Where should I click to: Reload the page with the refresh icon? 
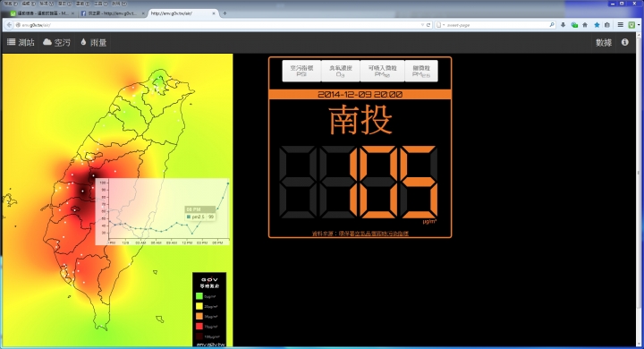pos(428,25)
